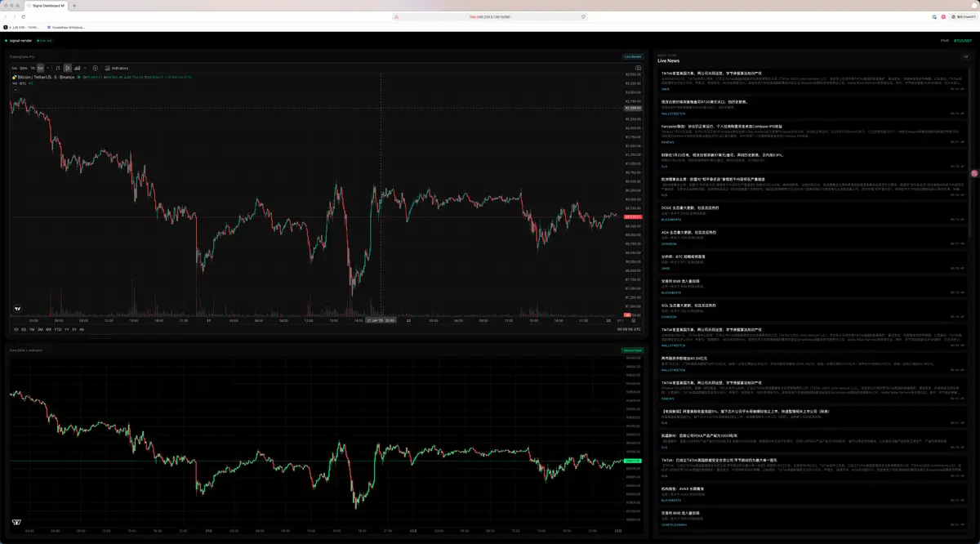Select the bars chart style icon

[58, 68]
